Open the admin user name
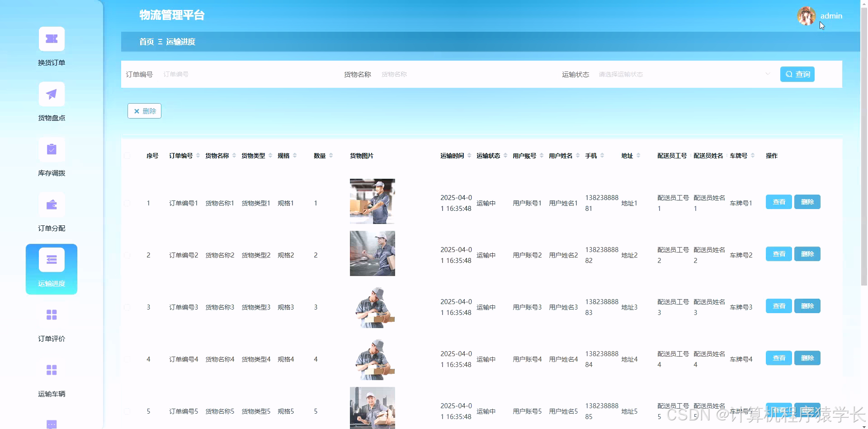 (831, 16)
